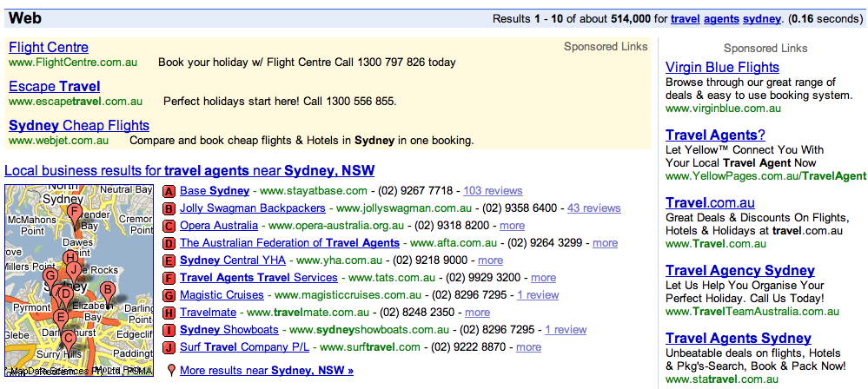Click red marker C beside Opera Australia
The height and width of the screenshot is (389, 868).
pos(169,226)
